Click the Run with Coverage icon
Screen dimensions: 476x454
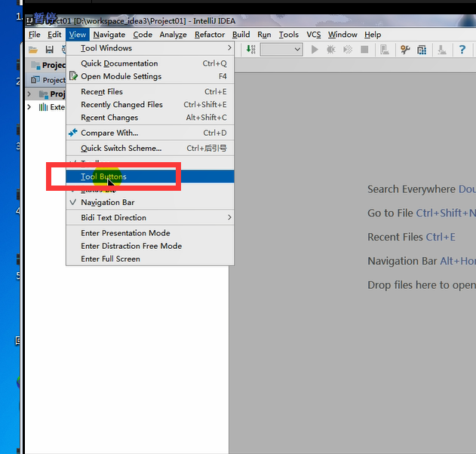[x=348, y=50]
